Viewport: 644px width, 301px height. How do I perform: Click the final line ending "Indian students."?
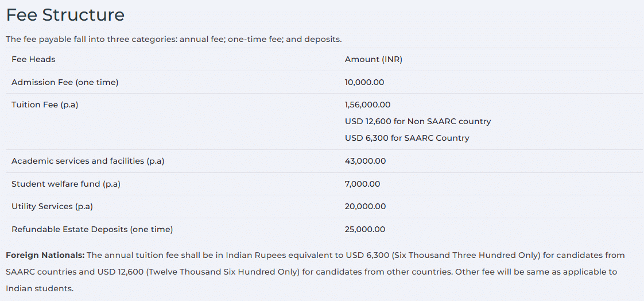pos(40,288)
